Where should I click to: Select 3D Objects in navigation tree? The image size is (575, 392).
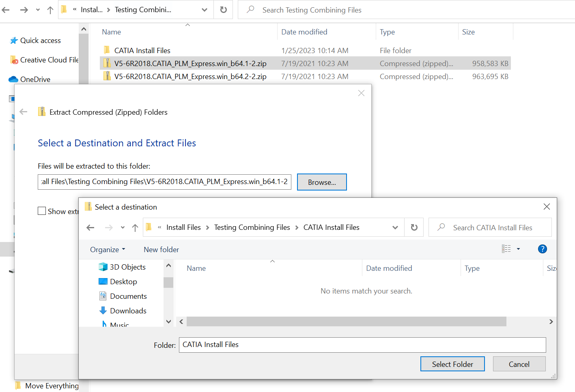coord(127,267)
